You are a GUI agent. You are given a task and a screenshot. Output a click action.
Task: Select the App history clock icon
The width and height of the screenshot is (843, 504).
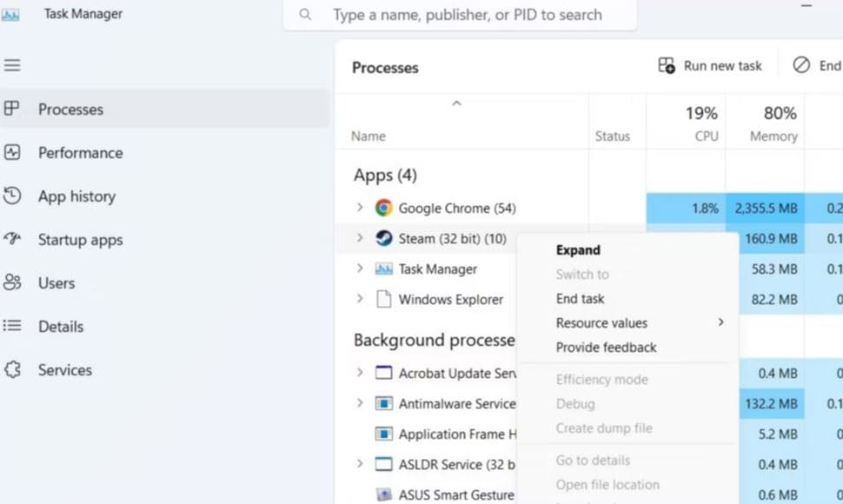[12, 196]
